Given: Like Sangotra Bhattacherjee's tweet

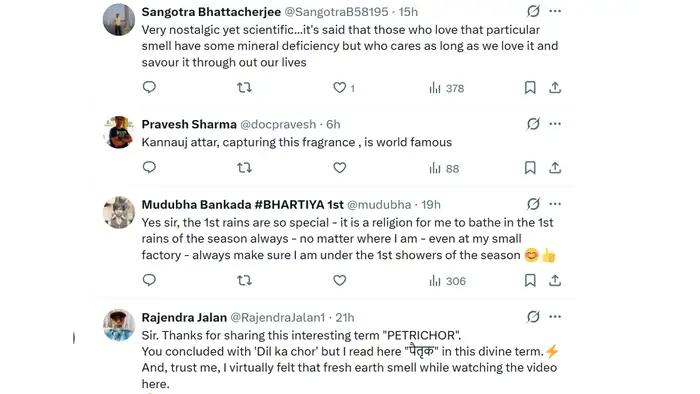Looking at the screenshot, I should [340, 87].
